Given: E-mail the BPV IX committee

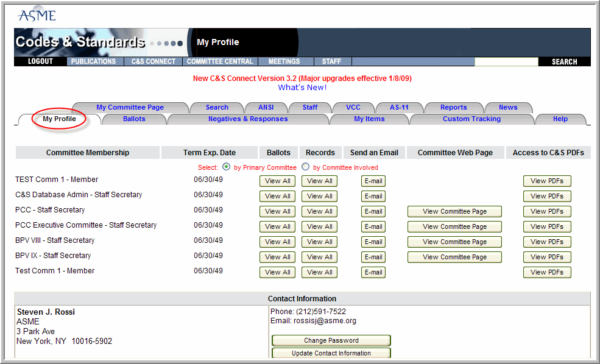Looking at the screenshot, I should [373, 257].
